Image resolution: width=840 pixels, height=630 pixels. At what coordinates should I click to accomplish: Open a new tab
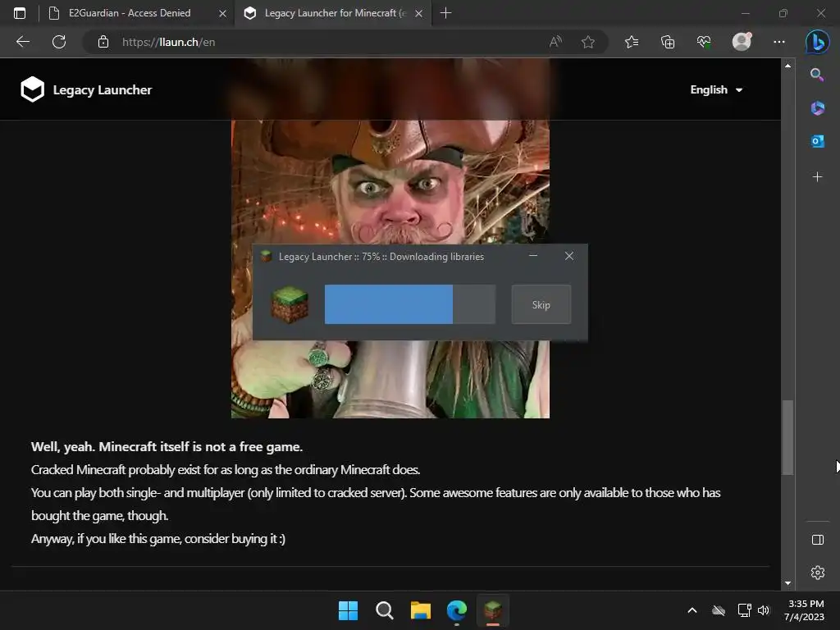(445, 13)
